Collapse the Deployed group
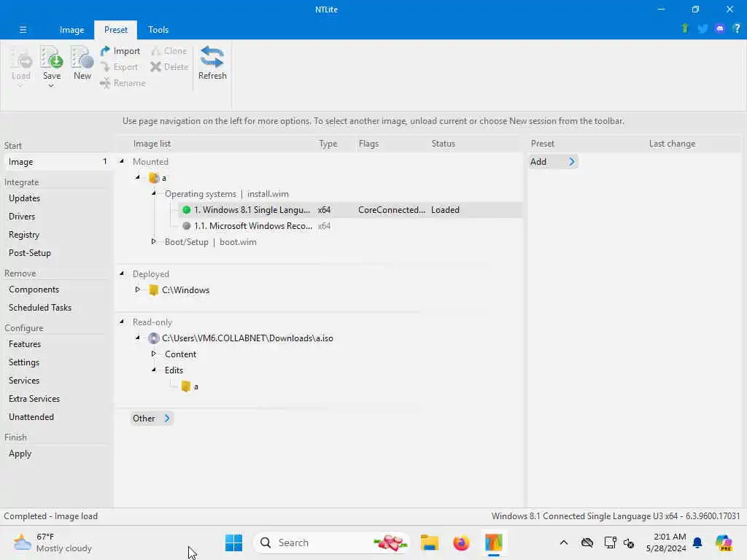This screenshot has height=560, width=747. (x=122, y=273)
